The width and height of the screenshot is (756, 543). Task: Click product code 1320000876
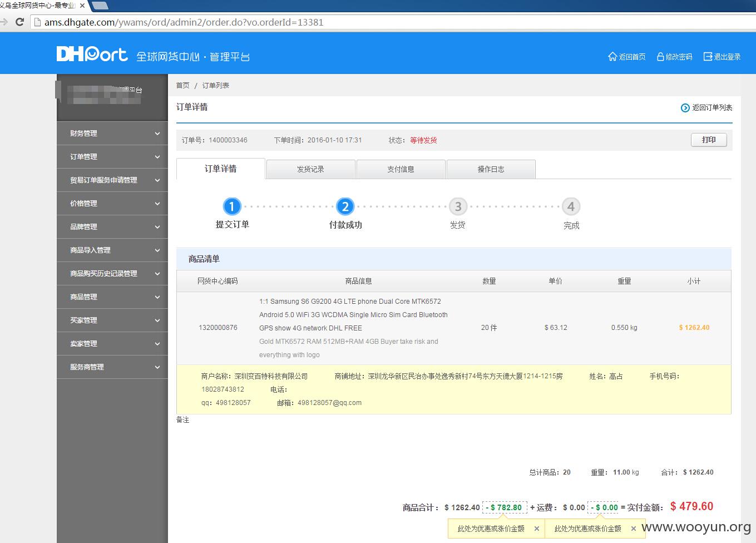pyautogui.click(x=218, y=328)
